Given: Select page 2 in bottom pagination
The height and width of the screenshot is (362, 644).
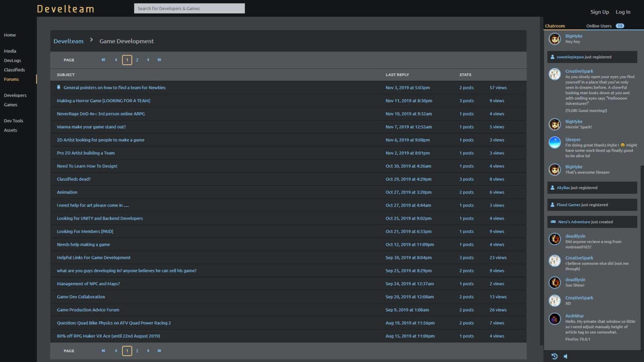Looking at the screenshot, I should tap(137, 351).
